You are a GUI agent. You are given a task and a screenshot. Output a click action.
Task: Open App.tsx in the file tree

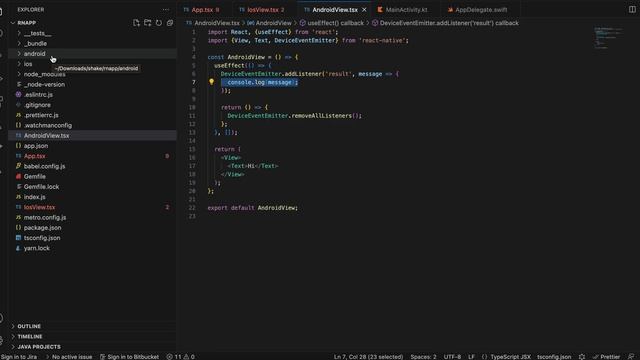click(x=34, y=156)
